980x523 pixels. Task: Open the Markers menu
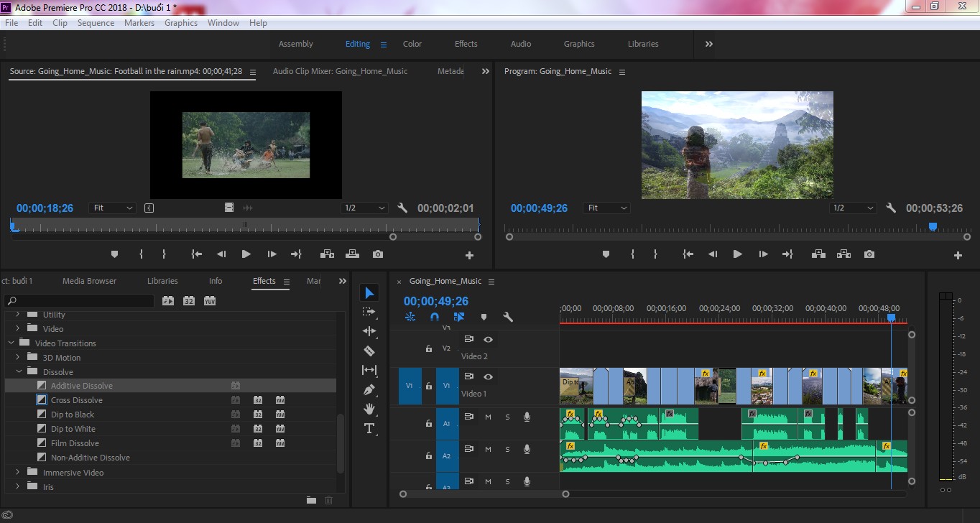(x=139, y=23)
